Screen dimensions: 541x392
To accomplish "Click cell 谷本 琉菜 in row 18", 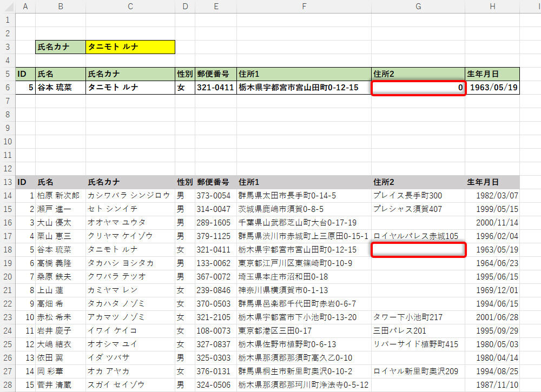I will click(61, 250).
